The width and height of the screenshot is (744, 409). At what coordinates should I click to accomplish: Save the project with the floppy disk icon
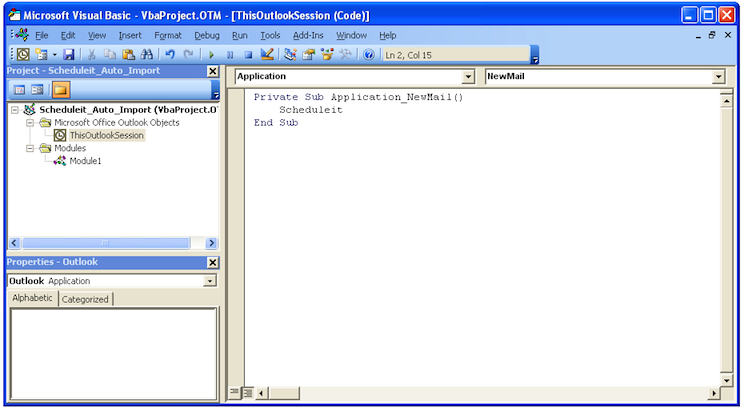pyautogui.click(x=69, y=55)
